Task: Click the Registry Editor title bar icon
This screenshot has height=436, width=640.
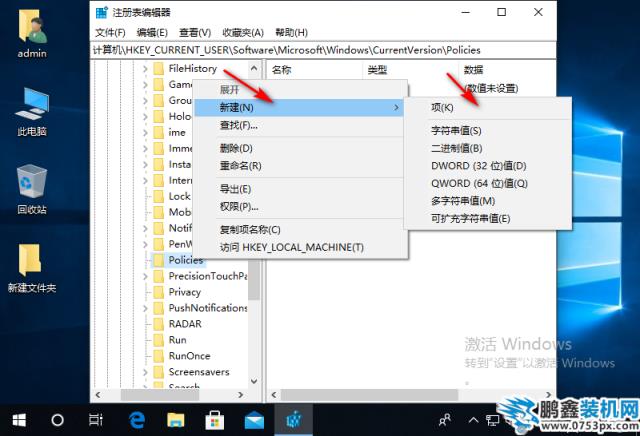Action: coord(101,12)
